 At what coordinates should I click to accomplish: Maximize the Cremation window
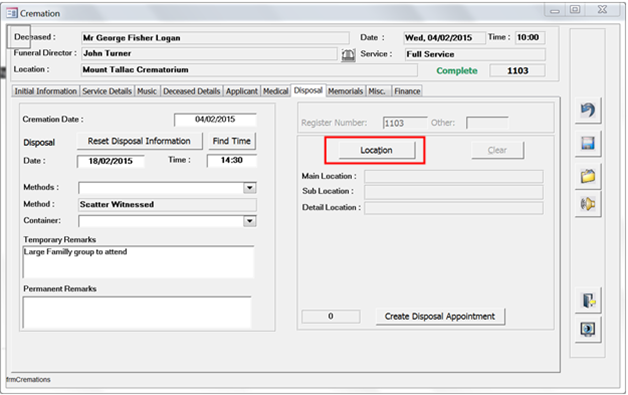click(x=575, y=10)
